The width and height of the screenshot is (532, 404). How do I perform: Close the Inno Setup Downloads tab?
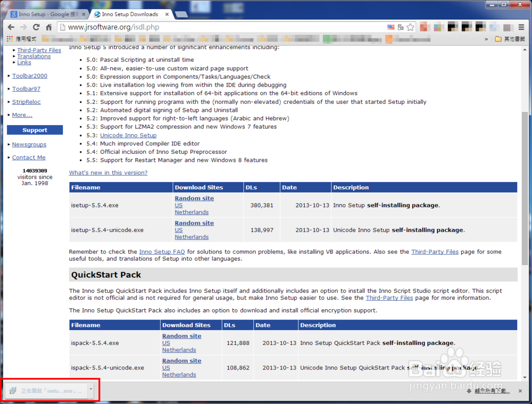167,14
